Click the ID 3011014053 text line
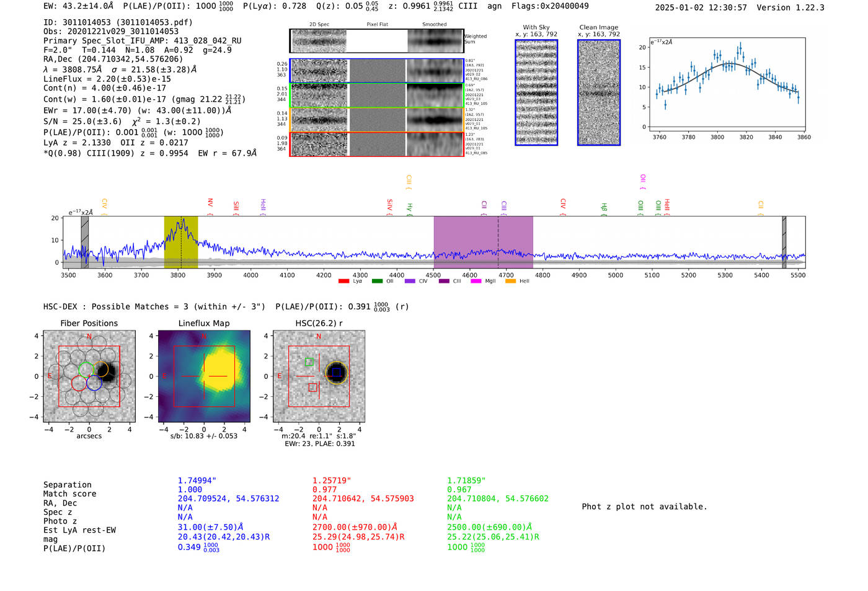Screen dimensions: 868x591 118,22
